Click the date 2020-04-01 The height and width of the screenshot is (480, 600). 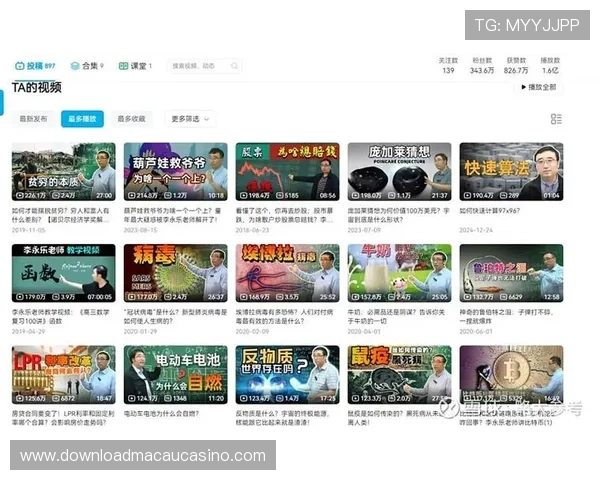[x=364, y=331]
